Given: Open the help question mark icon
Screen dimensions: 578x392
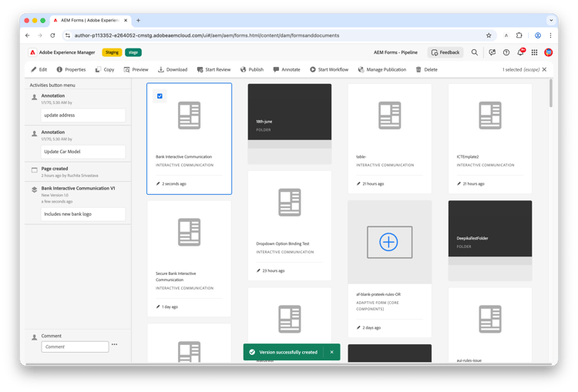Looking at the screenshot, I should [x=506, y=52].
